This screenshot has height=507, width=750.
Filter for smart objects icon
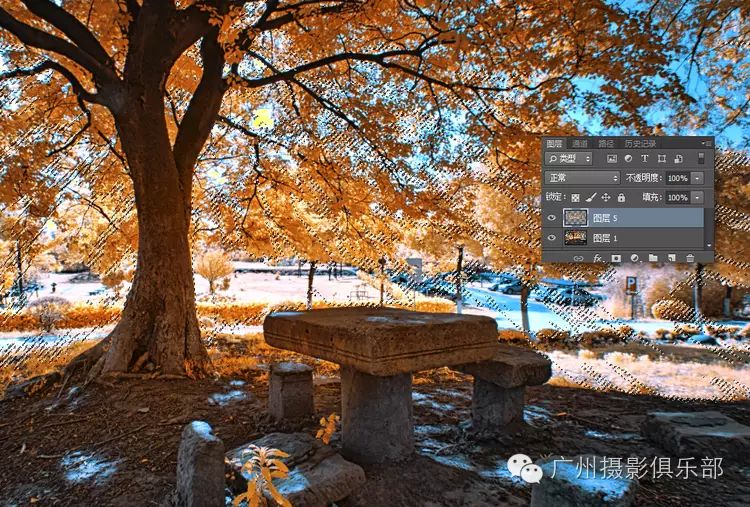pyautogui.click(x=678, y=159)
